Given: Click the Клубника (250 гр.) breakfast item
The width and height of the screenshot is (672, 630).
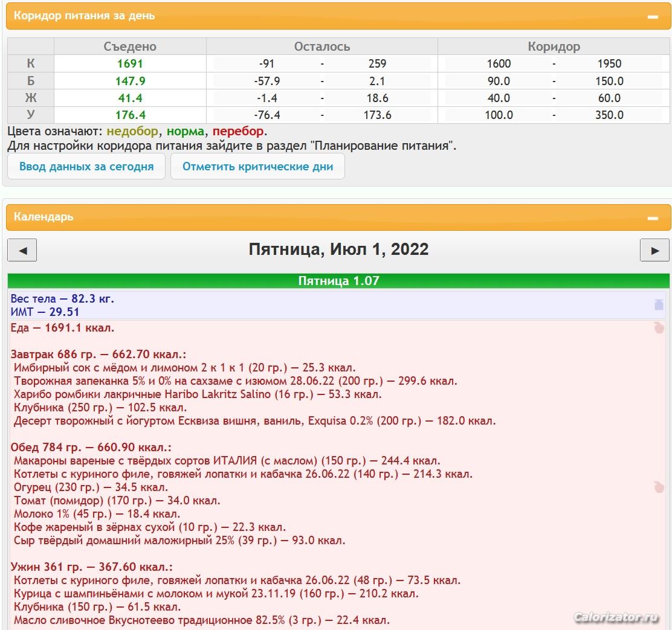Looking at the screenshot, I should (x=100, y=408).
